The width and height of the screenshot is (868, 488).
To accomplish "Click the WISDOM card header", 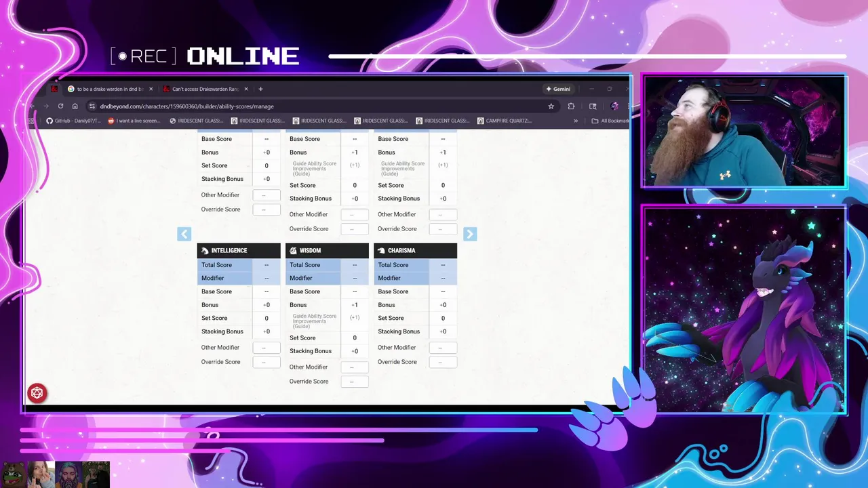I will point(327,251).
